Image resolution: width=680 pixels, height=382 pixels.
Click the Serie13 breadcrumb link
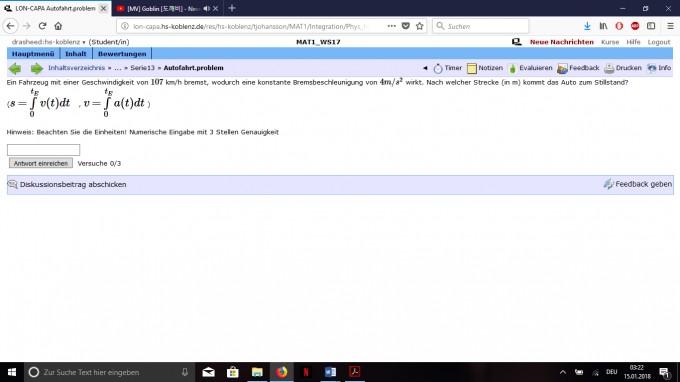pyautogui.click(x=142, y=68)
